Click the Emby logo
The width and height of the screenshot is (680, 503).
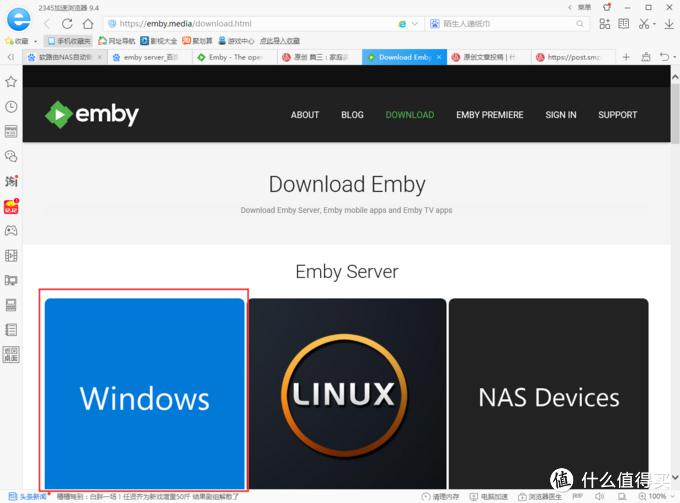click(92, 114)
